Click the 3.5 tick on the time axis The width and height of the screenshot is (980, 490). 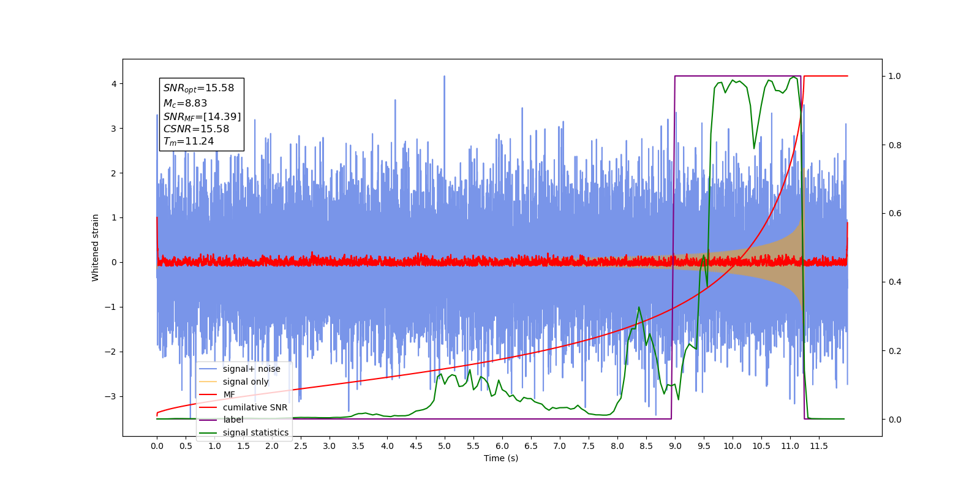tap(358, 446)
